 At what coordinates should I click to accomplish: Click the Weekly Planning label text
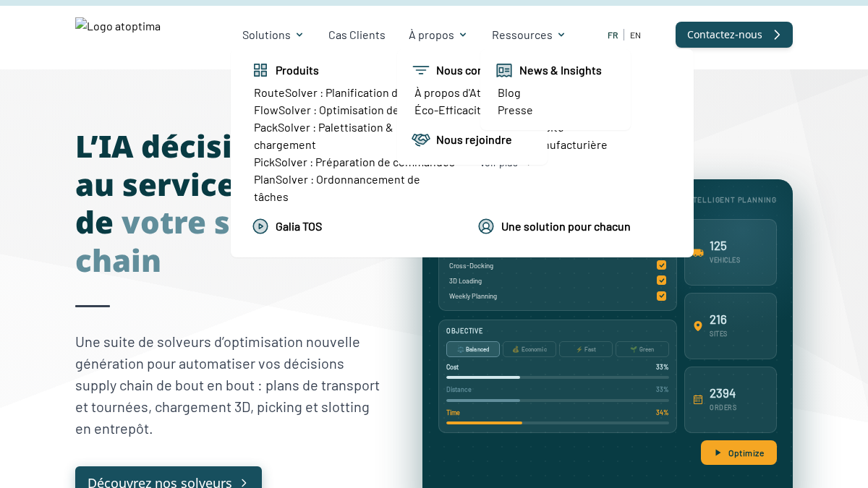click(473, 296)
